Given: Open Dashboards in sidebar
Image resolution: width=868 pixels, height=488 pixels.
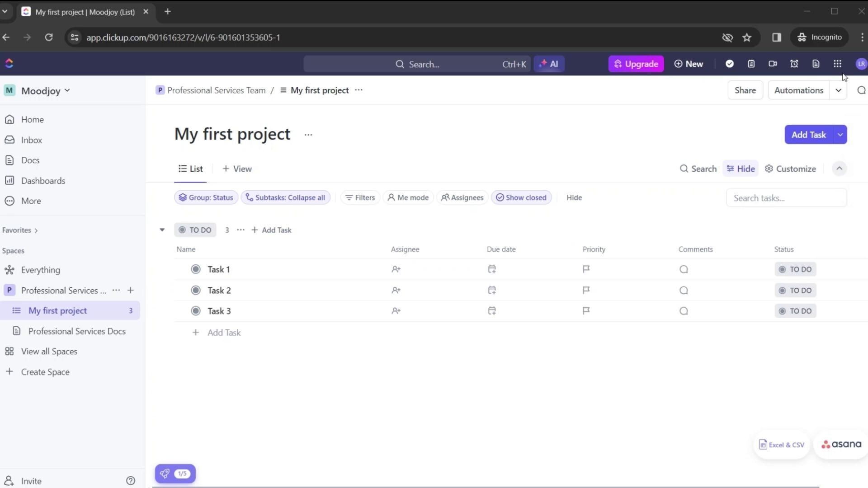Looking at the screenshot, I should (43, 181).
